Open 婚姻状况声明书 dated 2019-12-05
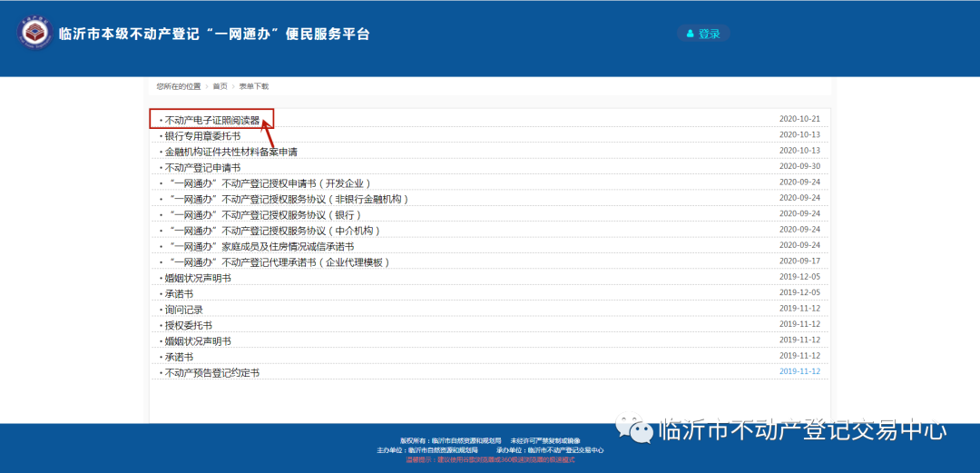Screen dimensions: 980x473 click(198, 278)
